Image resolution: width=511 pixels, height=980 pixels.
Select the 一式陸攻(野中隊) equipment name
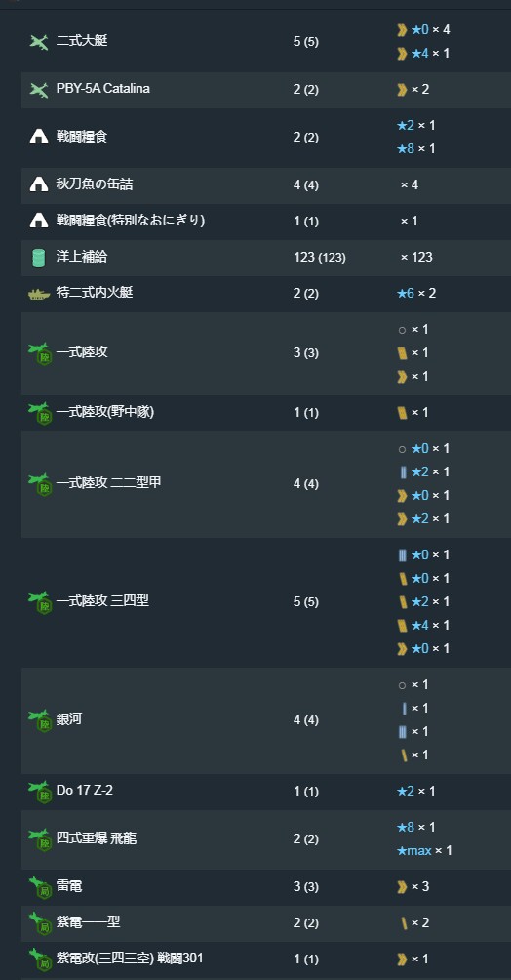point(105,412)
